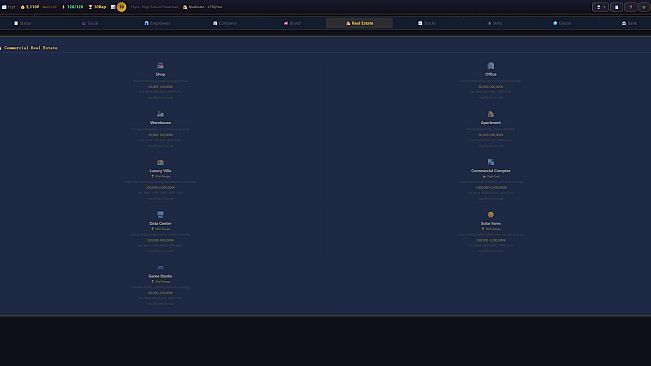Open the Game Studio property icon

160,267
